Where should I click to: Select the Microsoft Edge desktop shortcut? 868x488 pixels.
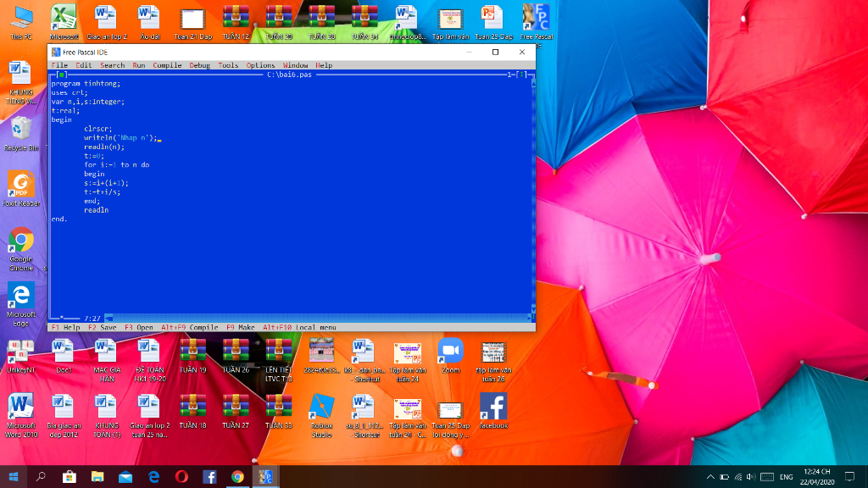click(x=21, y=304)
